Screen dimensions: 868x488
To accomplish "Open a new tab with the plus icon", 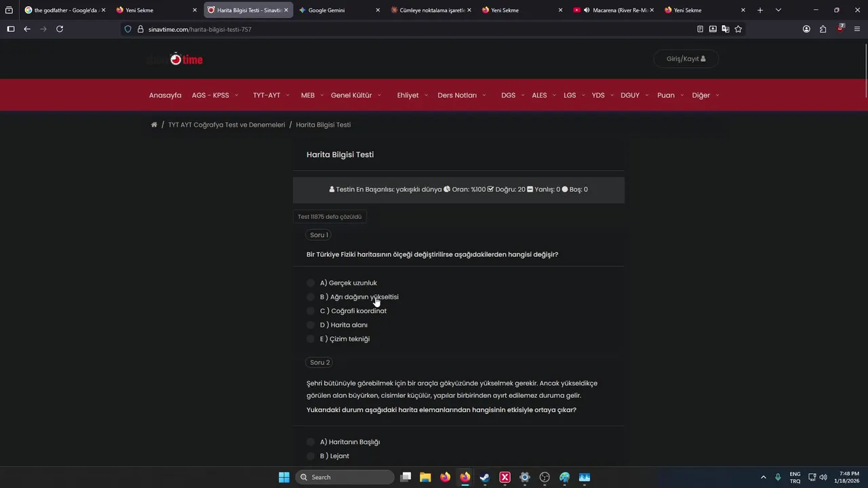I will point(760,10).
